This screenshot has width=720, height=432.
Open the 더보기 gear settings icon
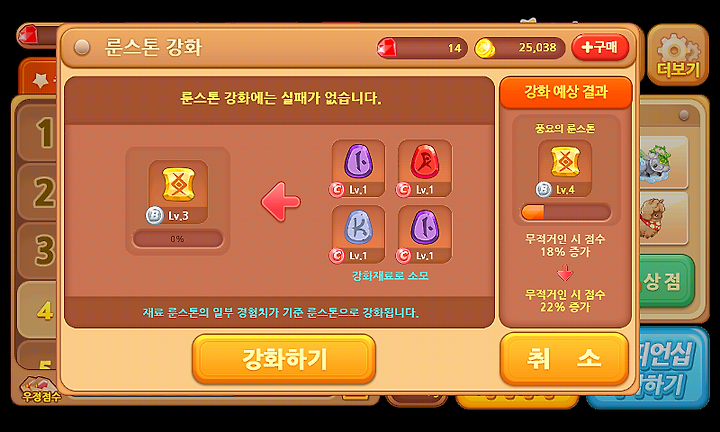(678, 56)
